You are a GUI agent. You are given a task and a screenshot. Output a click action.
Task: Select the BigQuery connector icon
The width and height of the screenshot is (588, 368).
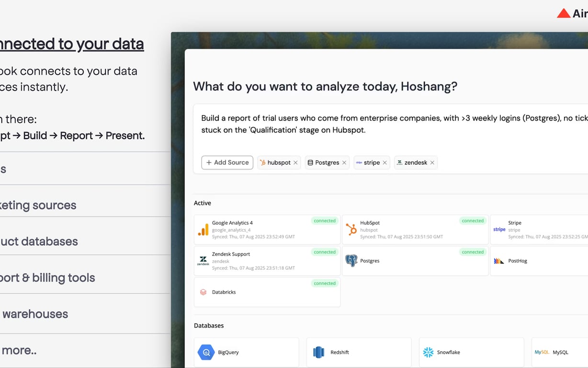tap(206, 352)
